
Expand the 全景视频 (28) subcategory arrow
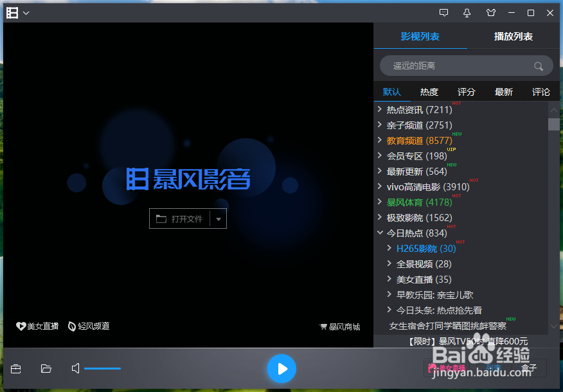389,263
